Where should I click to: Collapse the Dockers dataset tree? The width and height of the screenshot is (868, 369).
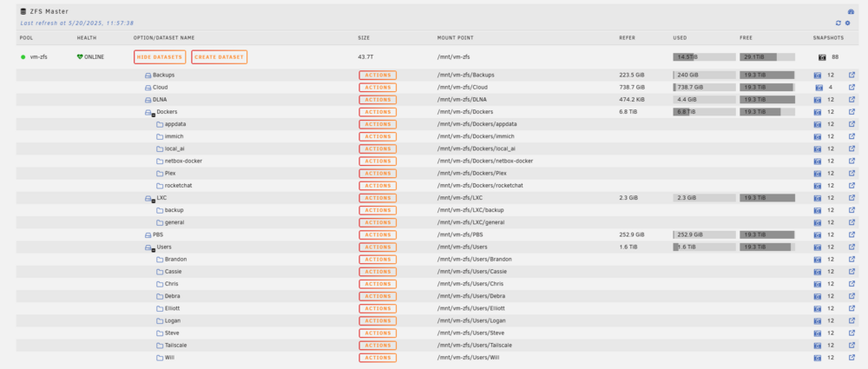[x=154, y=114]
